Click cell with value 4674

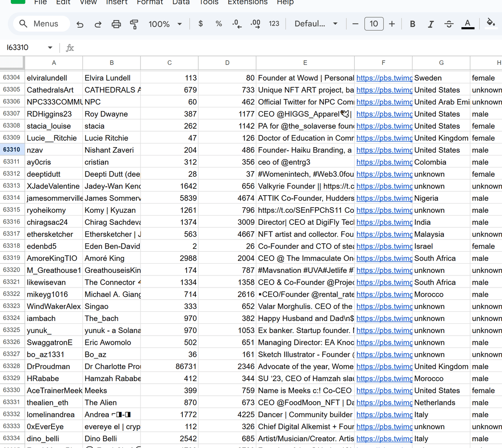pyautogui.click(x=227, y=199)
